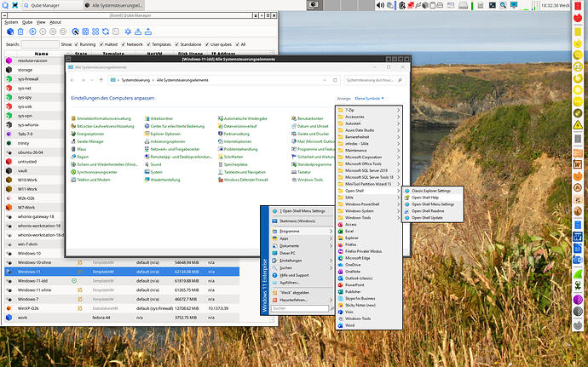
Task: Toggle the Network filter checkbox
Action: 123,44
